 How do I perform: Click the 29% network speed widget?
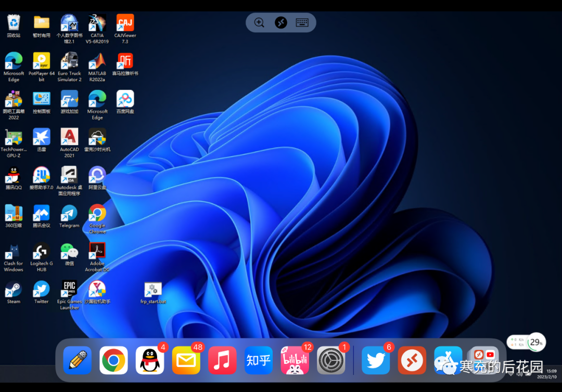point(526,342)
